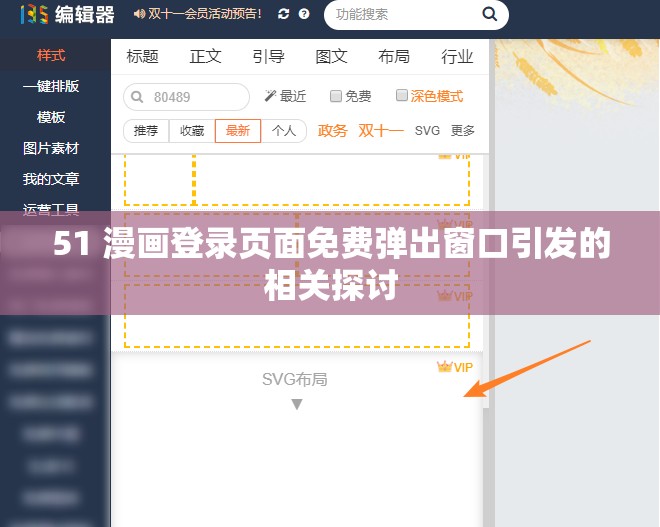Click the VIP crown on SVG布局

[x=444, y=367]
